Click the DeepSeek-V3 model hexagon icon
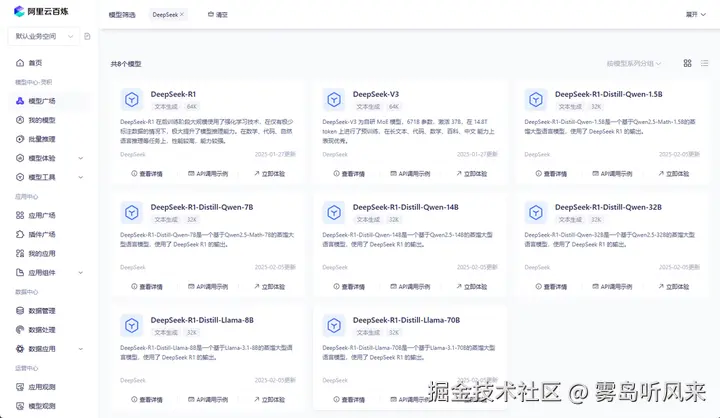720x418 pixels. pos(334,99)
